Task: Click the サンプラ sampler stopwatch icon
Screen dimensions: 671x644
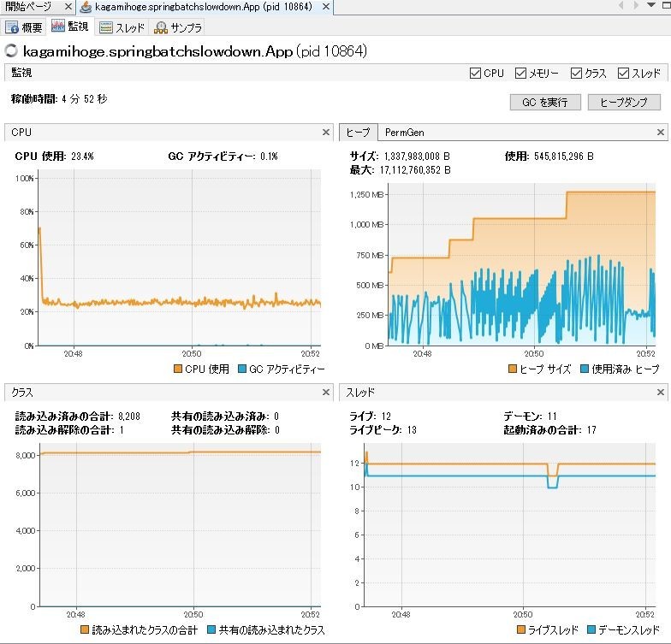Action: [161, 27]
